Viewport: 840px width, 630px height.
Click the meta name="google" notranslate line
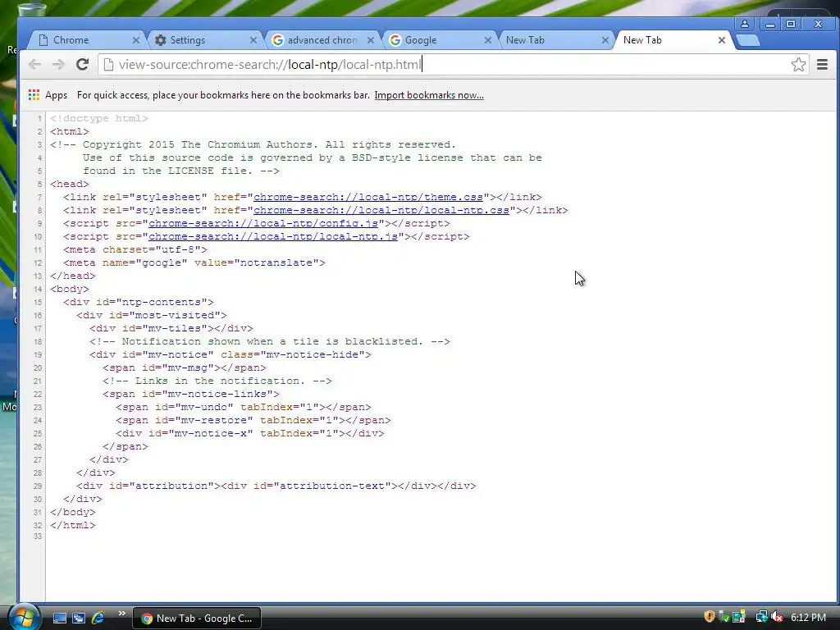coord(194,262)
